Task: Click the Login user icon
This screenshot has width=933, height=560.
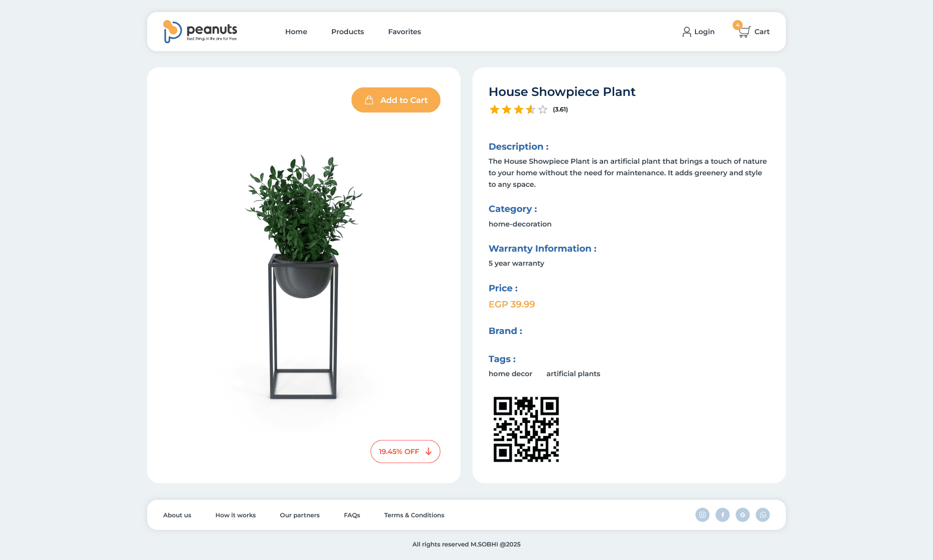Action: 686,32
